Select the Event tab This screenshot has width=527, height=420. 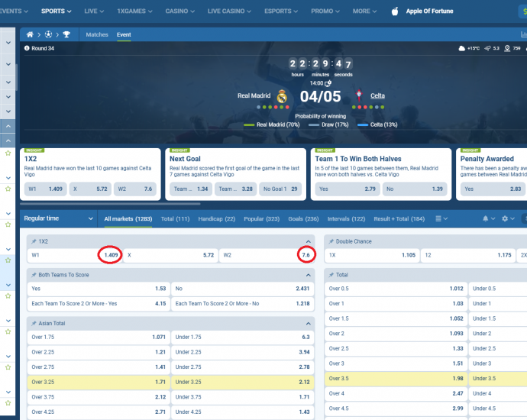124,34
